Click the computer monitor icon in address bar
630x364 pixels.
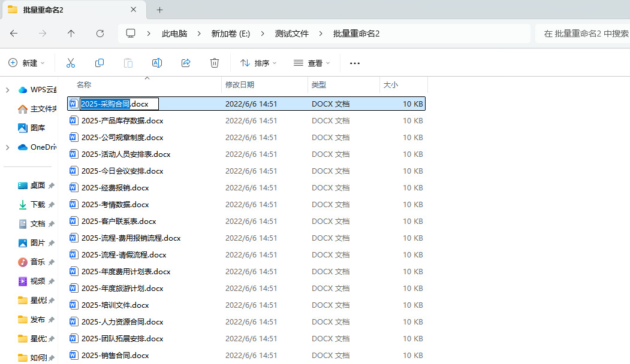pyautogui.click(x=131, y=34)
